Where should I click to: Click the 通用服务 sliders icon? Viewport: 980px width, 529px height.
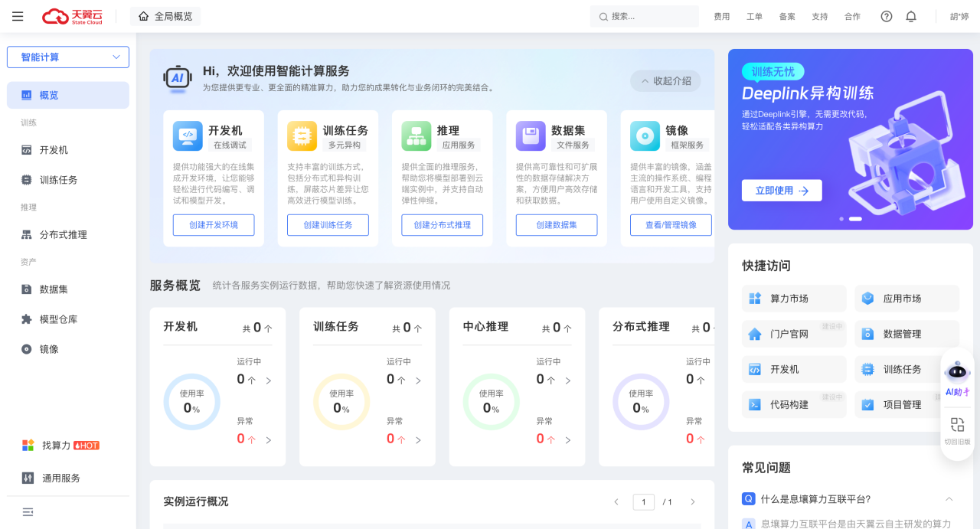point(28,478)
